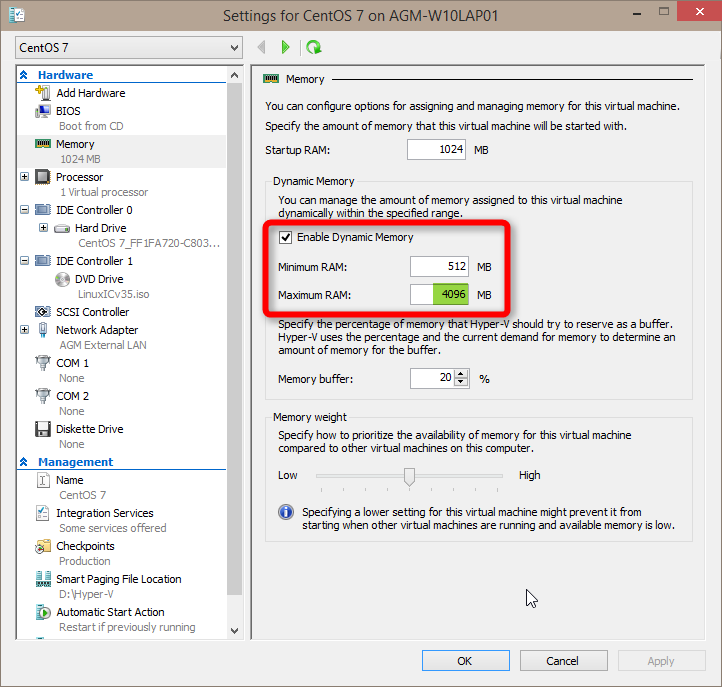The width and height of the screenshot is (722, 687).
Task: Open SCSI Controller settings
Action: pyautogui.click(x=93, y=312)
